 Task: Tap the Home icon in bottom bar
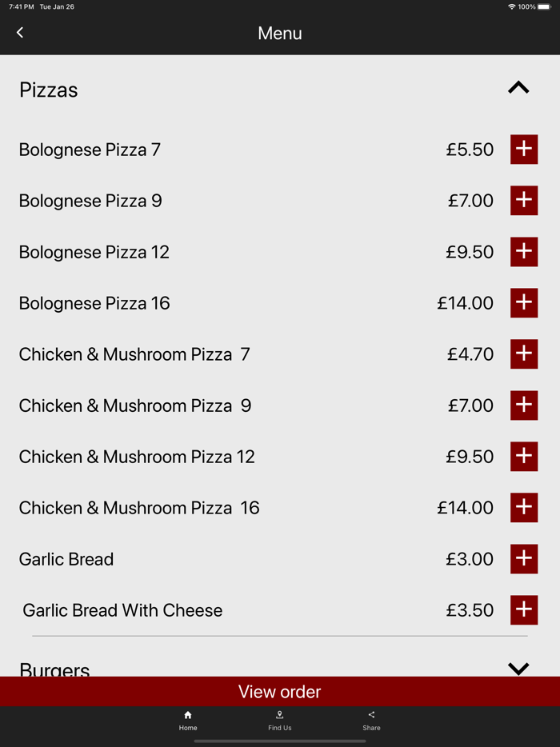(x=188, y=721)
